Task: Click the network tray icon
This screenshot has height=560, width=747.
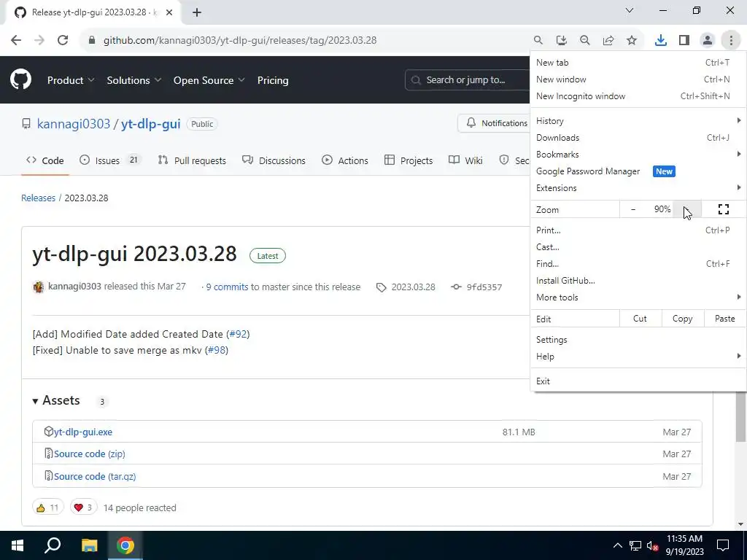Action: (635, 545)
